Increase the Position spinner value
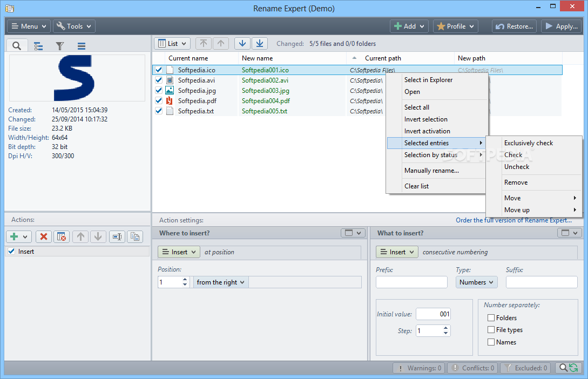The image size is (588, 379). pyautogui.click(x=185, y=279)
